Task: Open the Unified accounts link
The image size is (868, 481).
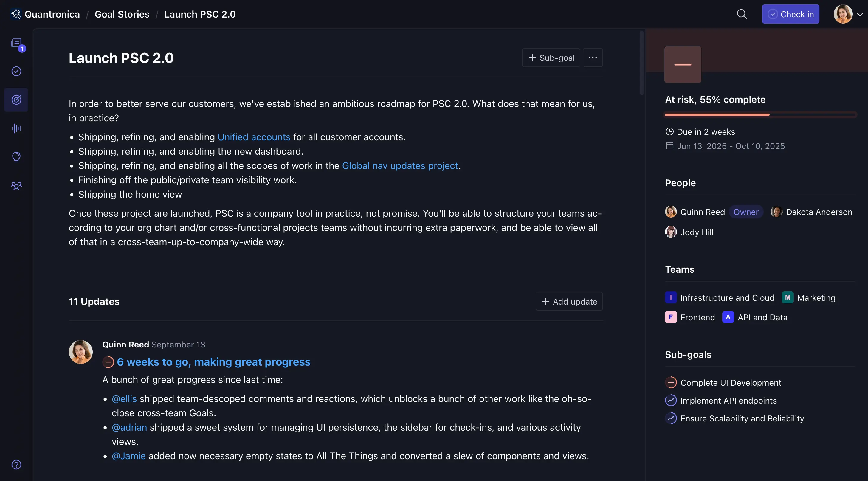Action: click(254, 137)
